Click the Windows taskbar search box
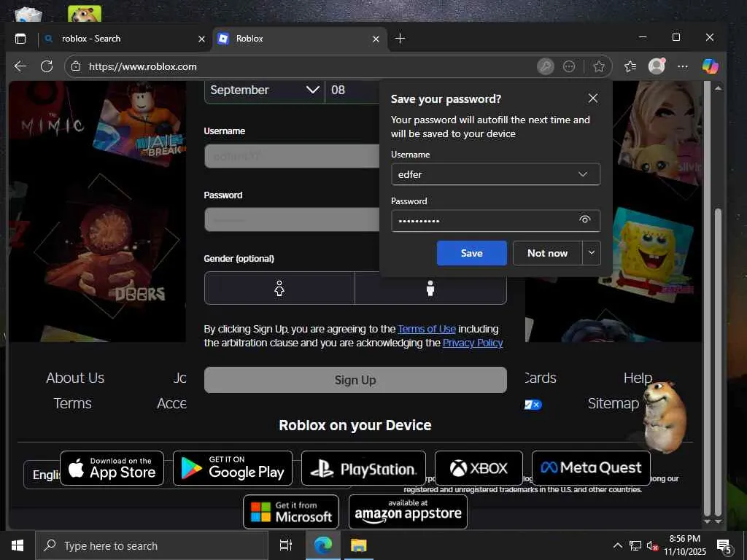Screen dimensions: 747x560 point(152,545)
